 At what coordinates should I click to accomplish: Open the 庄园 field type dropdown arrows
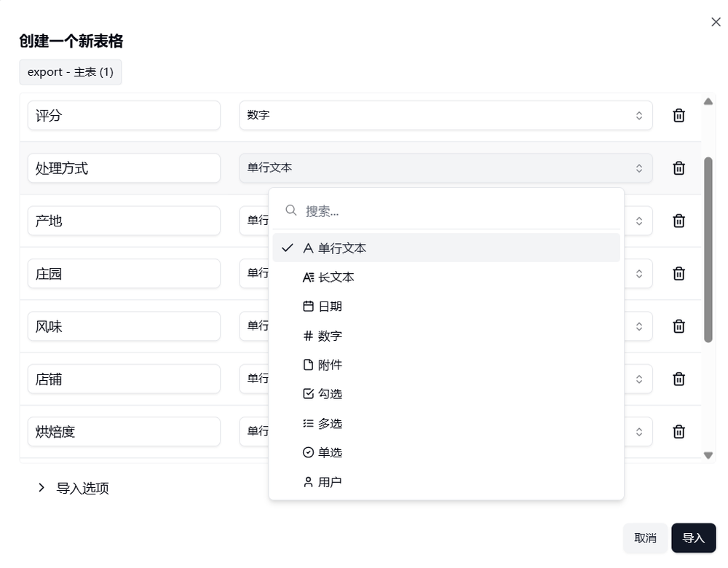pyautogui.click(x=639, y=273)
